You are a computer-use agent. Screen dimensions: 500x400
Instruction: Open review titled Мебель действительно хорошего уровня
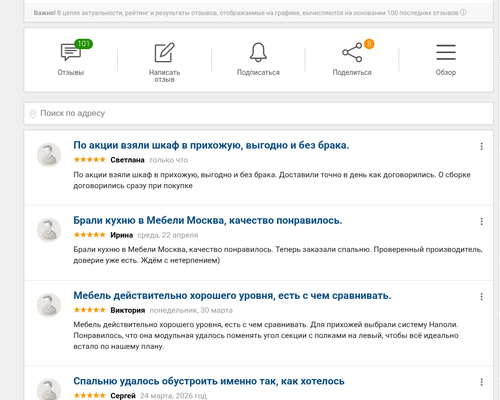point(232,296)
